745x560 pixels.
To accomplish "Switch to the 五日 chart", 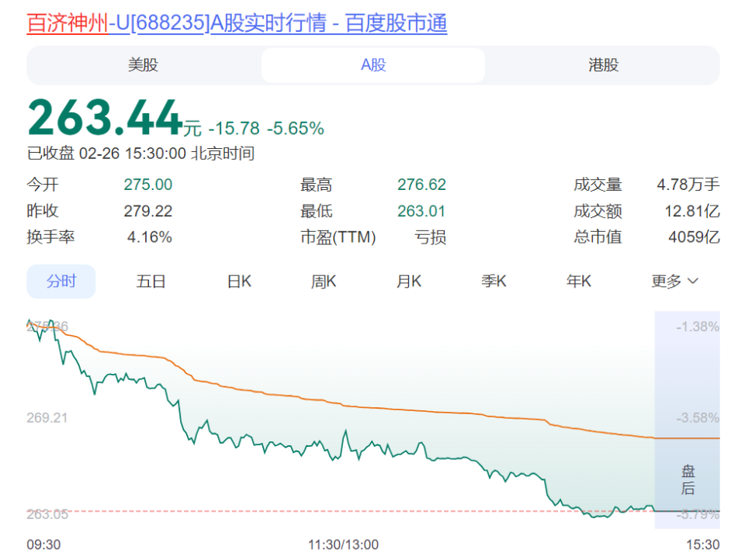I will coord(150,282).
